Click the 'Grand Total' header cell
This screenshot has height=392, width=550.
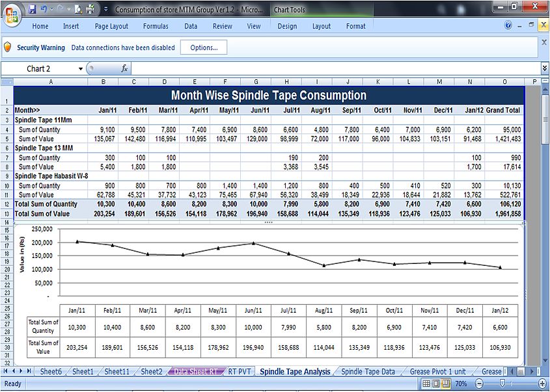click(x=503, y=110)
